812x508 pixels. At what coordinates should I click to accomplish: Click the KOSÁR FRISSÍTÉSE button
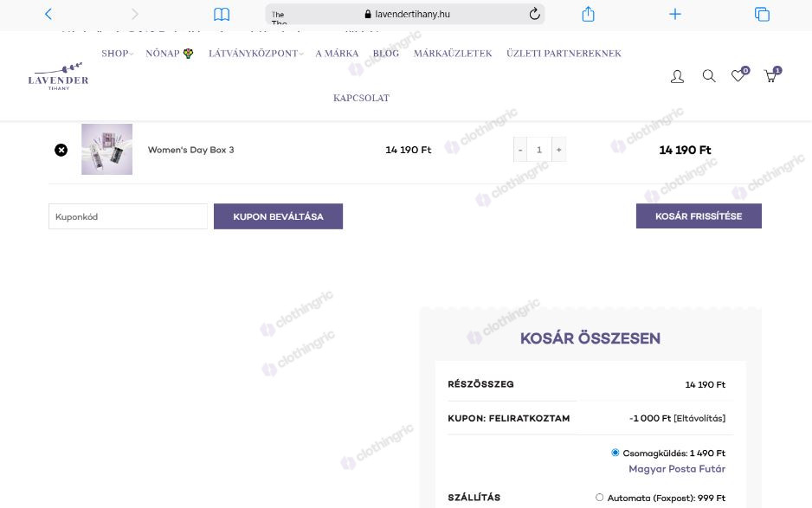[x=699, y=216]
